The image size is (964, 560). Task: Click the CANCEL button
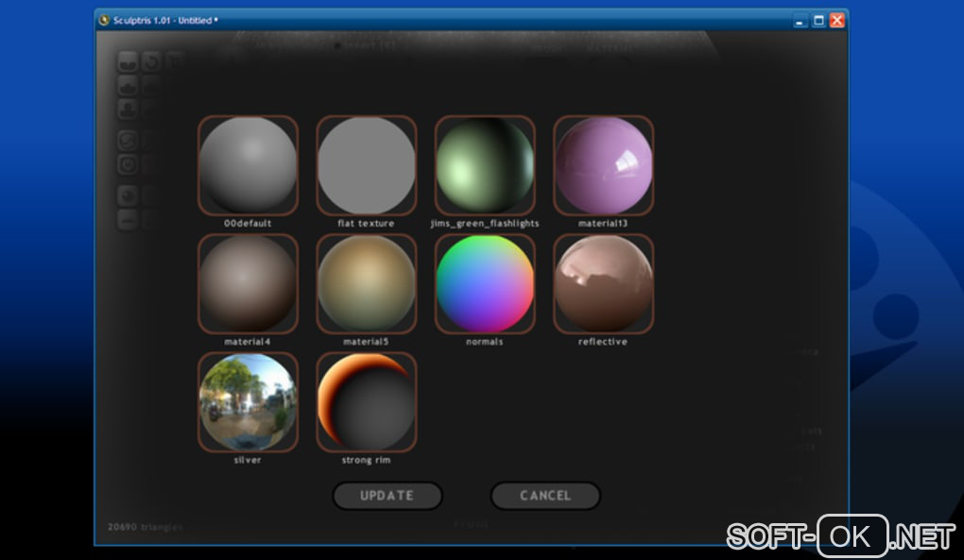[545, 496]
